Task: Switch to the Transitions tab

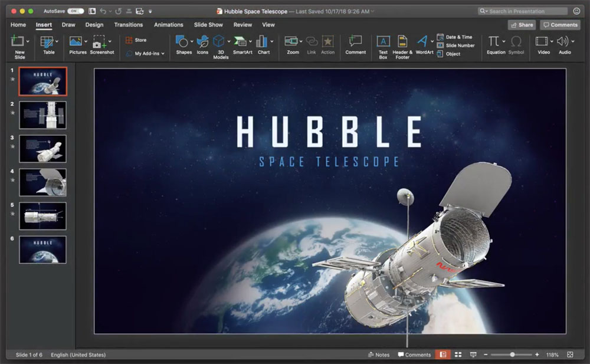Action: click(x=129, y=25)
